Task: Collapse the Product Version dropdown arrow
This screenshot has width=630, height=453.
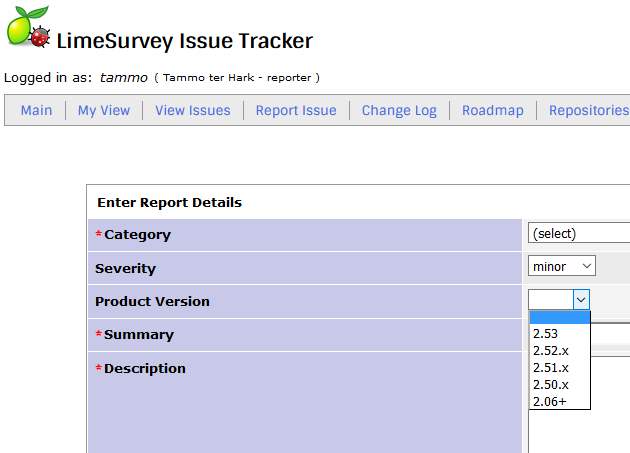Action: (x=581, y=299)
